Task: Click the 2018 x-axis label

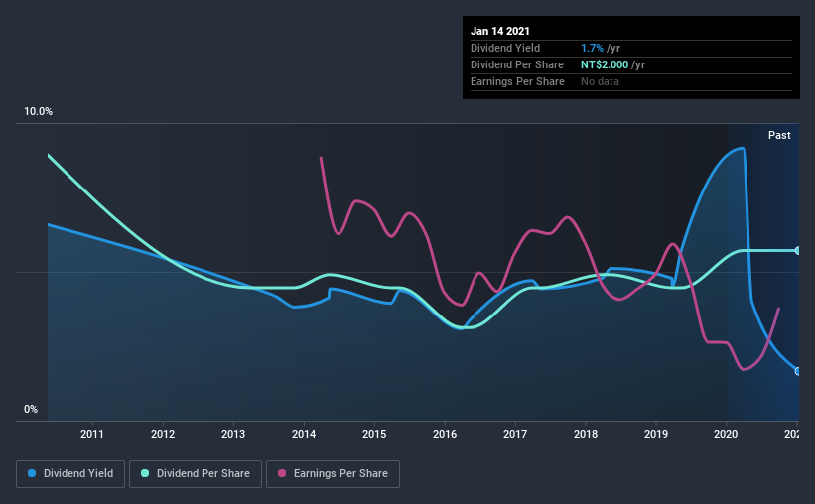Action: pyautogui.click(x=586, y=434)
